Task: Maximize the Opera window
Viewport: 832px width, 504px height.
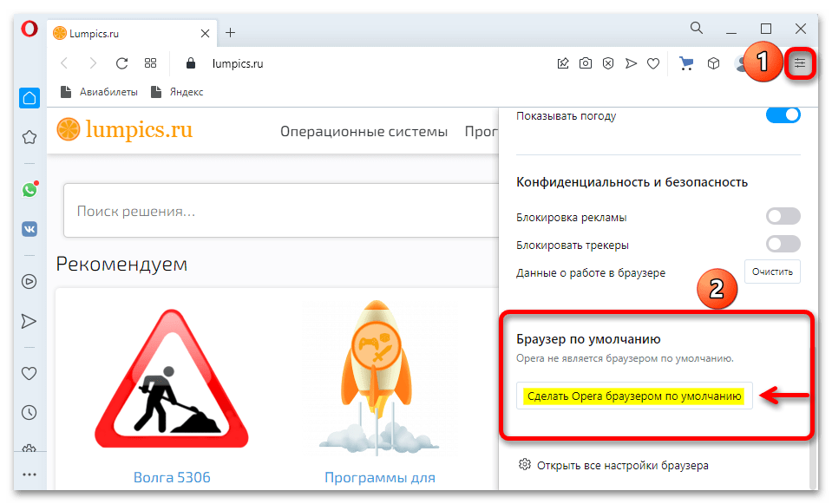Action: pos(766,29)
